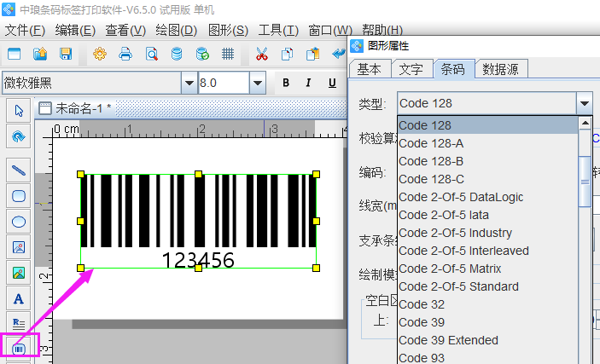Screen dimensions: 600x364
Task: Select the insert image tool icon
Action: tap(19, 247)
